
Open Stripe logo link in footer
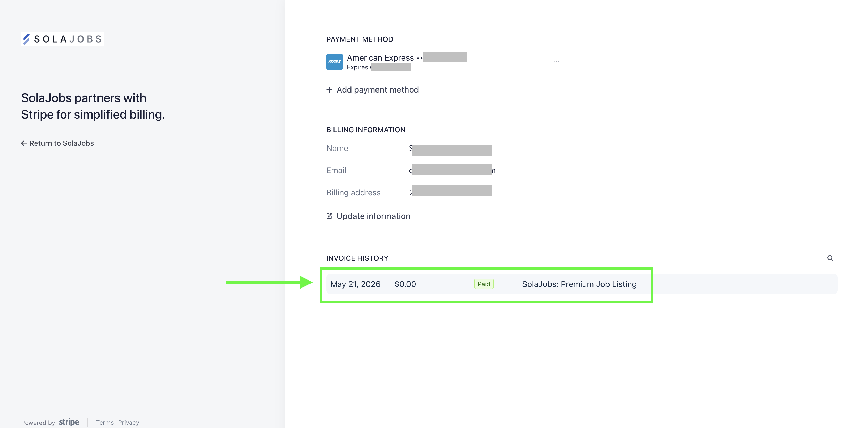(x=69, y=422)
